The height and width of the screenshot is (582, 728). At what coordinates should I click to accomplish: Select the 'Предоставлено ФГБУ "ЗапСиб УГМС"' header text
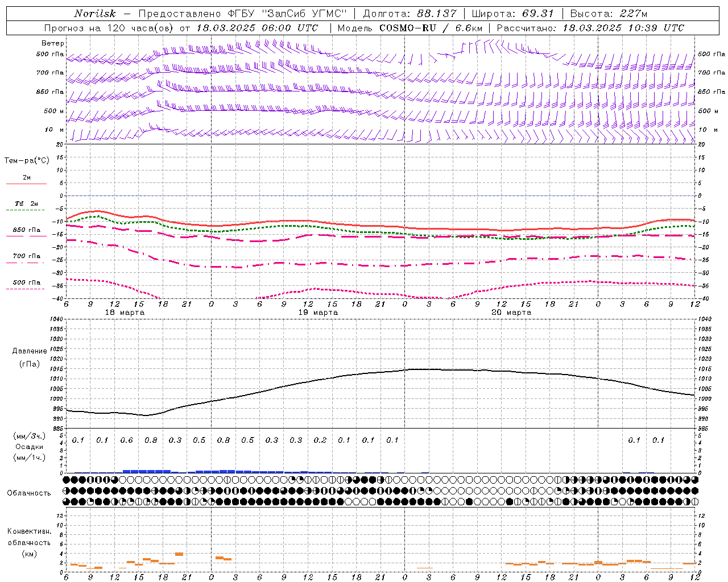coord(243,14)
